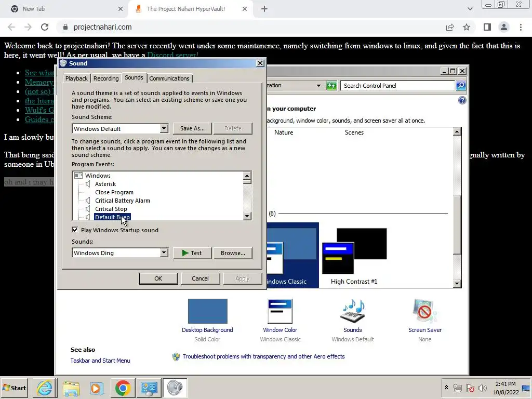Click the volume speaker tray icon
This screenshot has width=532, height=399.
click(482, 388)
